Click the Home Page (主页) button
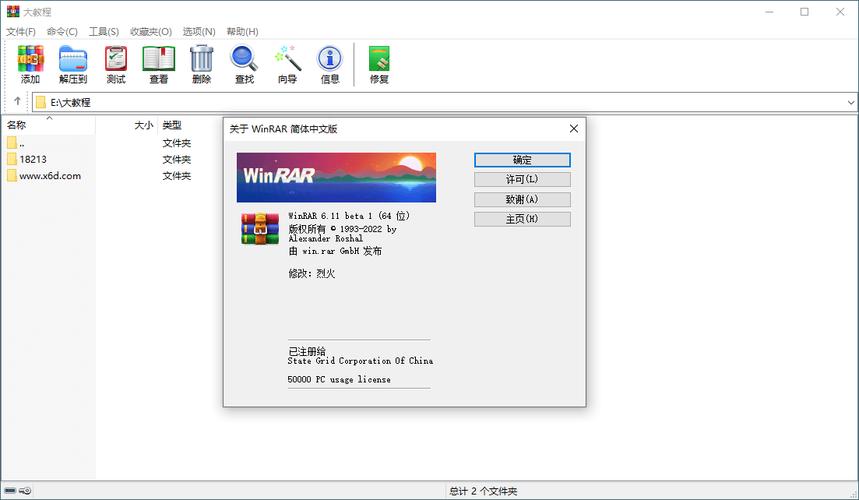 coord(522,219)
